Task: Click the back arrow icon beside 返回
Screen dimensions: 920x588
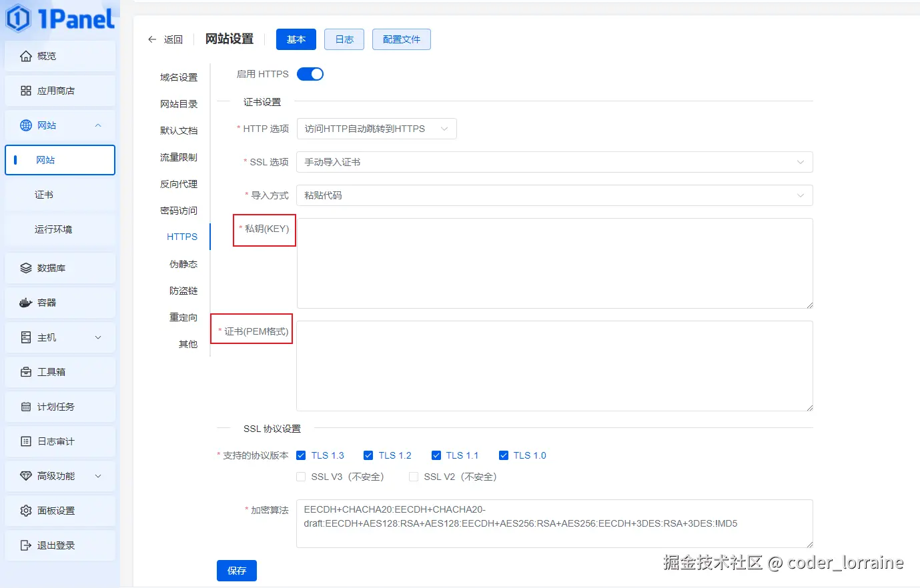Action: coord(152,39)
